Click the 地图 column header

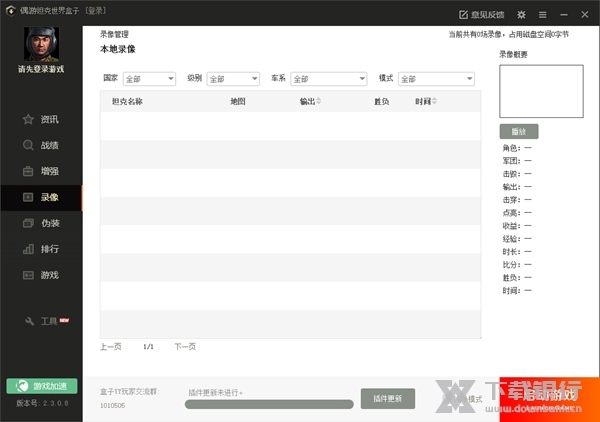click(x=238, y=101)
